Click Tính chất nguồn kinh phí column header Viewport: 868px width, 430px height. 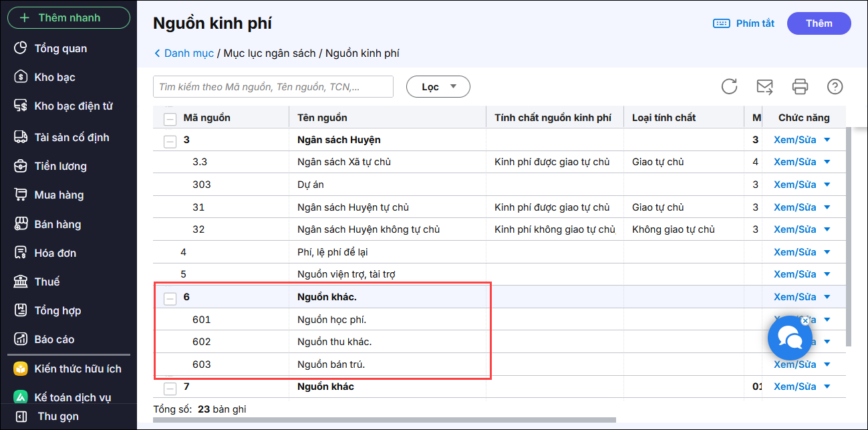coord(553,118)
